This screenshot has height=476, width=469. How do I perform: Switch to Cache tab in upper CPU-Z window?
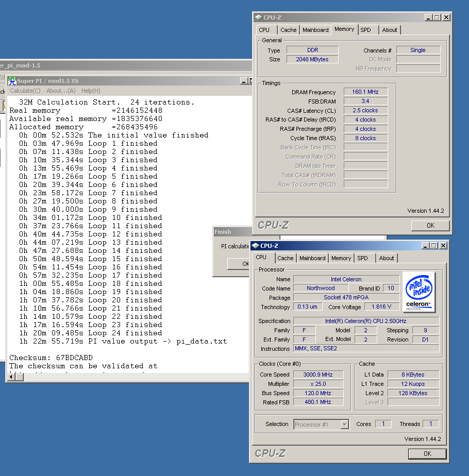pyautogui.click(x=288, y=30)
